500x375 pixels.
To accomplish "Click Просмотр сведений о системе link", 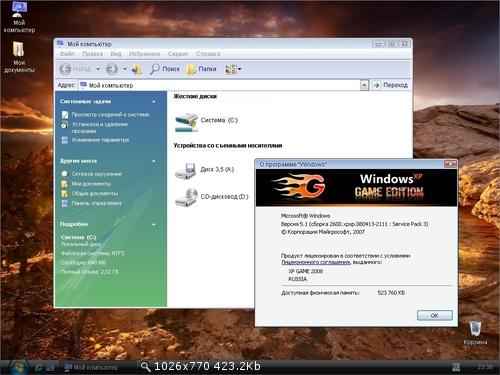I will pos(110,115).
